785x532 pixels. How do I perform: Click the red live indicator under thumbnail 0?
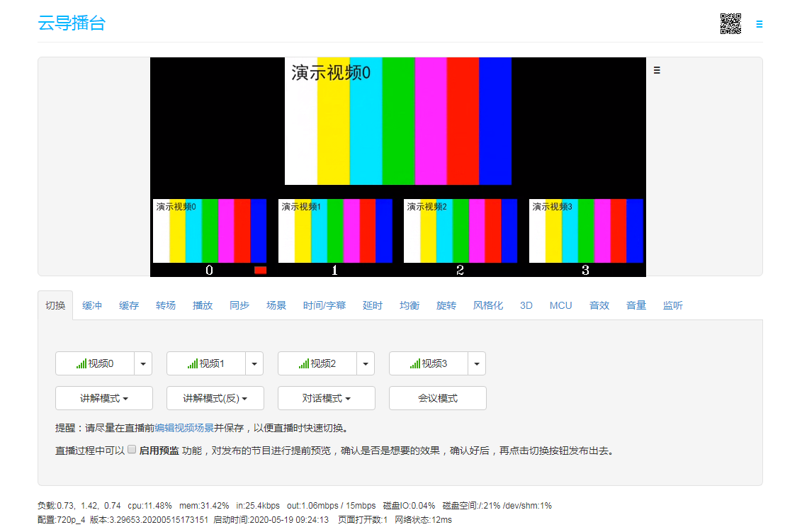tap(260, 271)
